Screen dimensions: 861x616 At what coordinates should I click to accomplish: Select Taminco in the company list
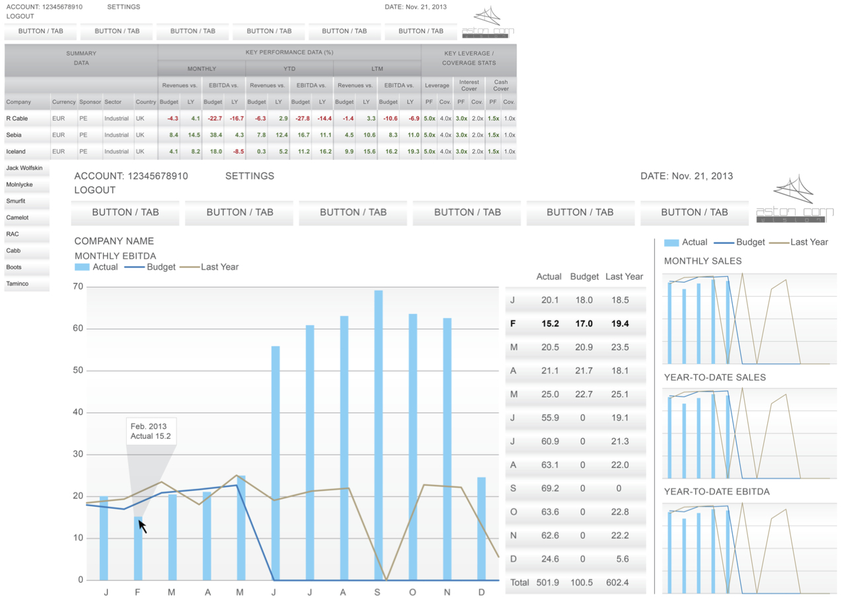(27, 284)
